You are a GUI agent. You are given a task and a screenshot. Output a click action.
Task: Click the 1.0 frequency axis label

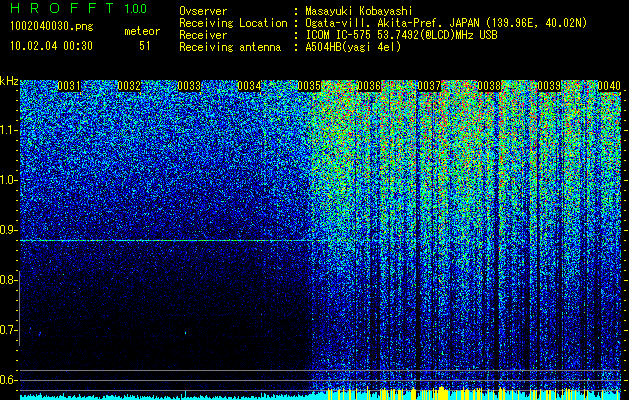pos(8,180)
